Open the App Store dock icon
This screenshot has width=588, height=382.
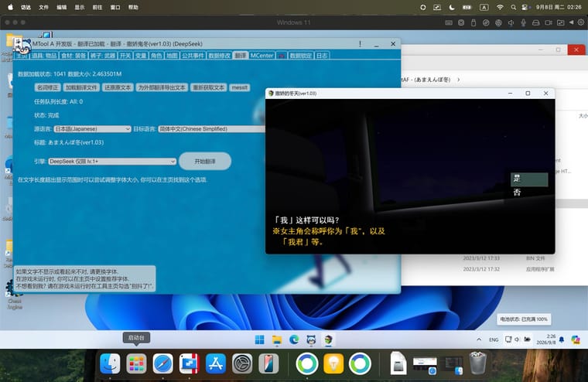point(216,363)
